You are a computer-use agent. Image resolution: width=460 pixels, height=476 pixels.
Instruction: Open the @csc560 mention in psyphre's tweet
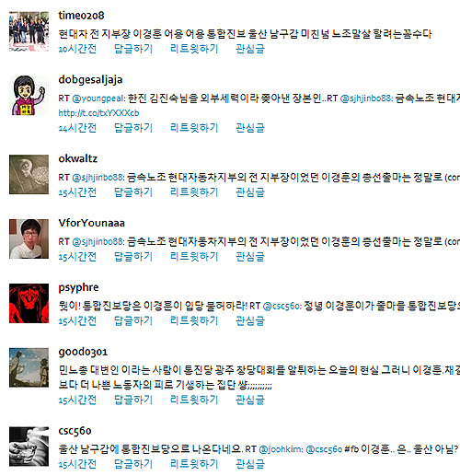282,306
